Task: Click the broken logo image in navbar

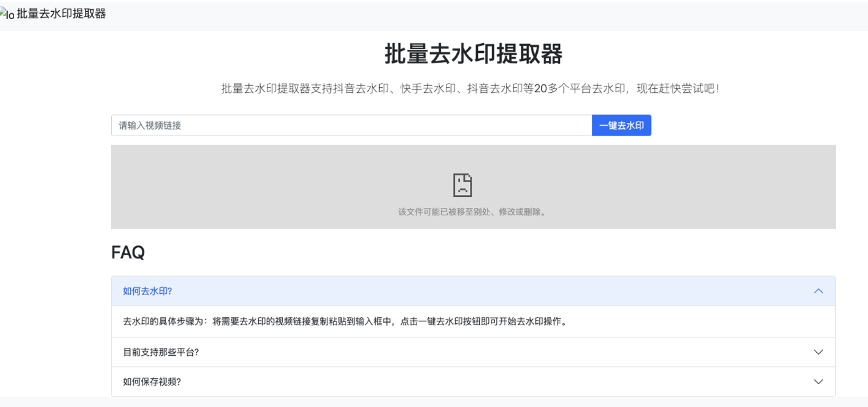Action: pyautogui.click(x=7, y=14)
